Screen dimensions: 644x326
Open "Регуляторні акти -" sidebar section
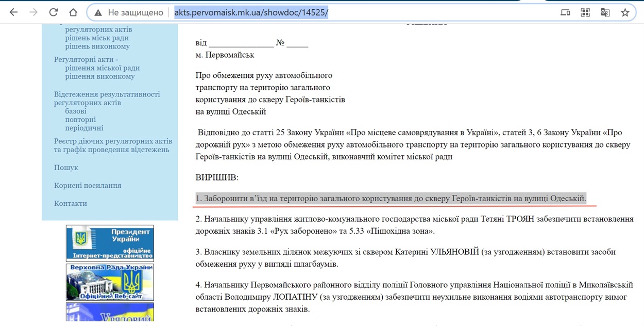[86, 59]
